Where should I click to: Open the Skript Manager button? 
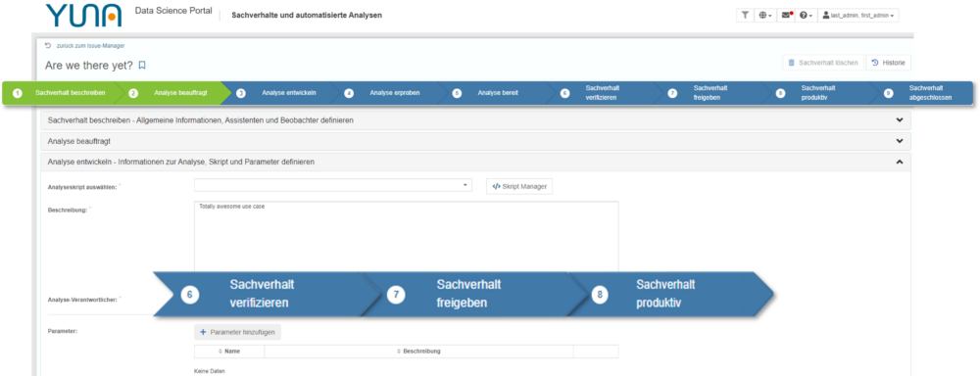click(x=519, y=186)
